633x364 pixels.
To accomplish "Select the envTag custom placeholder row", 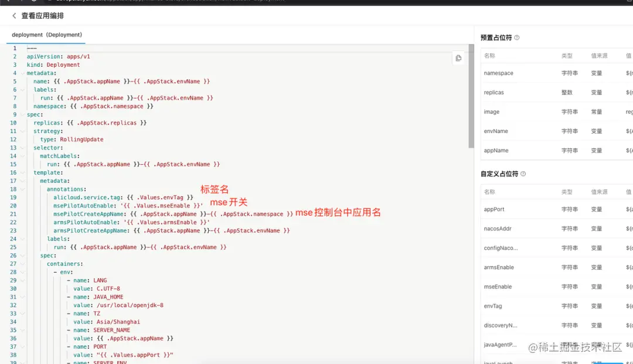I will pyautogui.click(x=557, y=306).
